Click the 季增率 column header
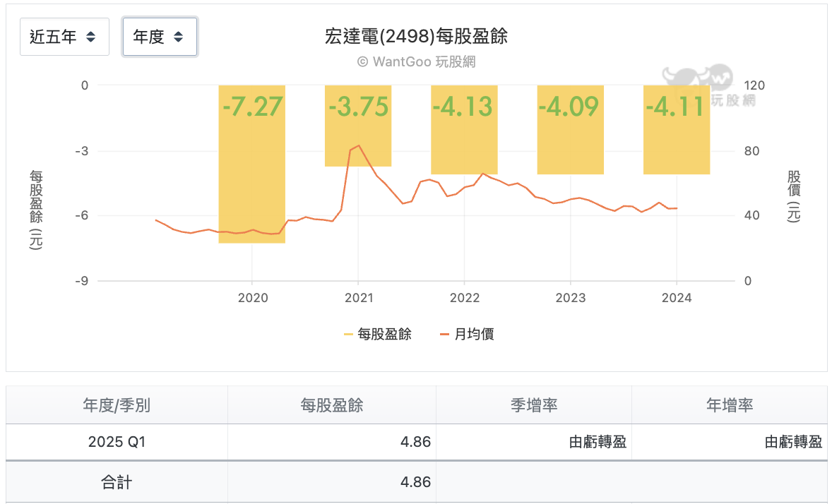 [x=534, y=404]
